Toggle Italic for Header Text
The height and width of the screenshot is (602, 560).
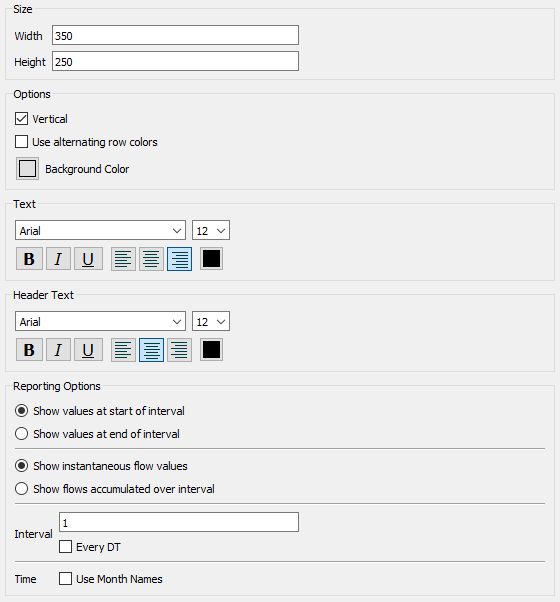(x=58, y=350)
